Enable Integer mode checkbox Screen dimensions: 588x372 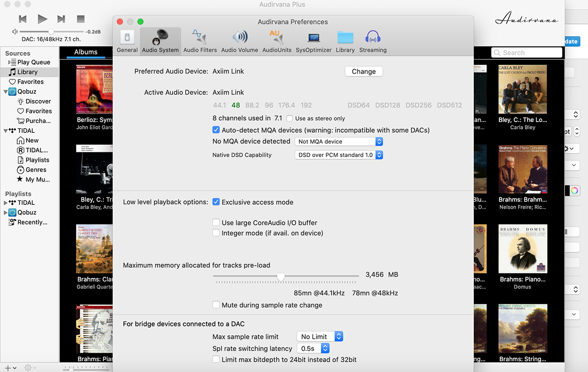click(216, 233)
